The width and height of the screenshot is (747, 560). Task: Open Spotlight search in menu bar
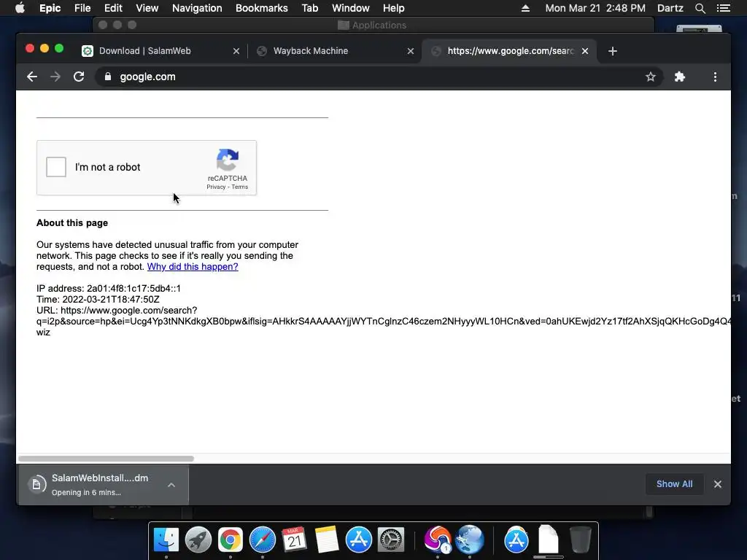click(x=700, y=8)
